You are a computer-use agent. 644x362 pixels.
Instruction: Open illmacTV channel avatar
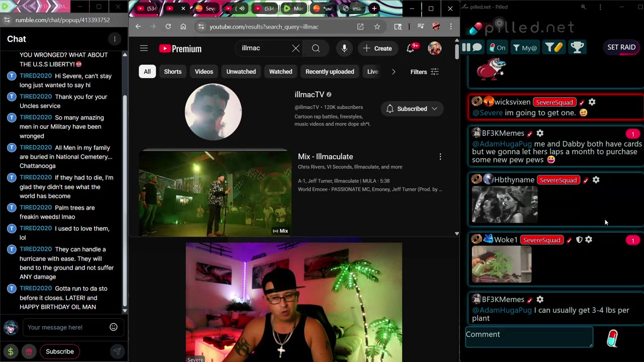213,112
